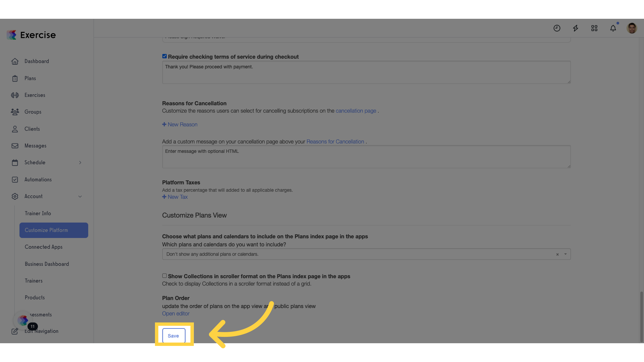This screenshot has width=644, height=362.
Task: Open the user profile avatar
Action: click(x=632, y=28)
